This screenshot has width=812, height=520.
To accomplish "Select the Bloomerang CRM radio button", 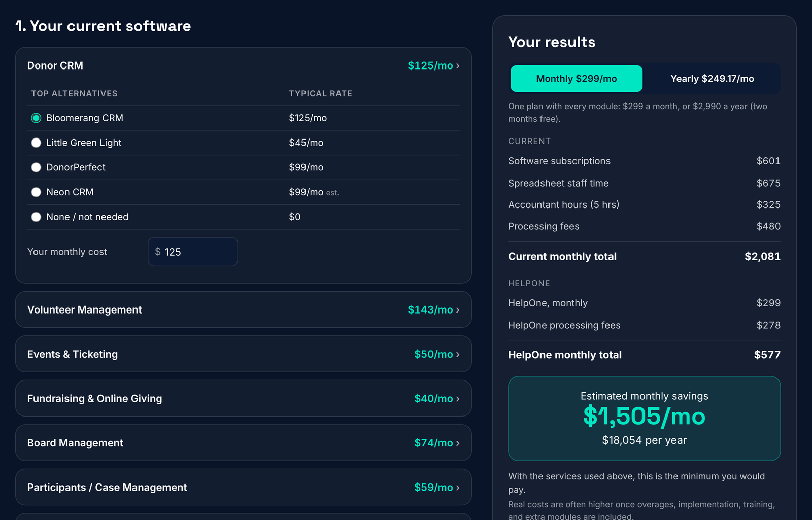I will pos(36,118).
